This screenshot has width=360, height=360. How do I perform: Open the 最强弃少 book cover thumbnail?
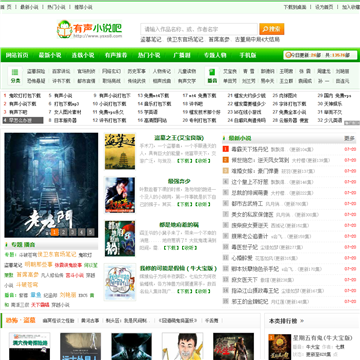[x=120, y=195]
